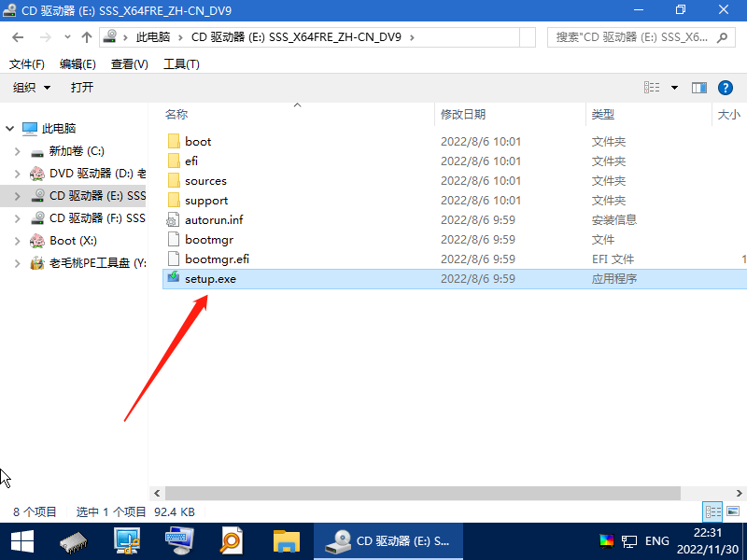The image size is (747, 560).
Task: Open recent locations dropdown arrow
Action: [67, 37]
